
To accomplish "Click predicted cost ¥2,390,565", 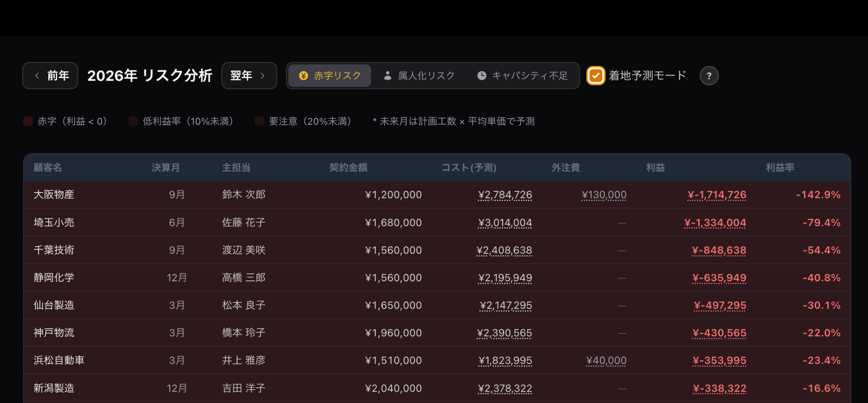I will pos(504,333).
